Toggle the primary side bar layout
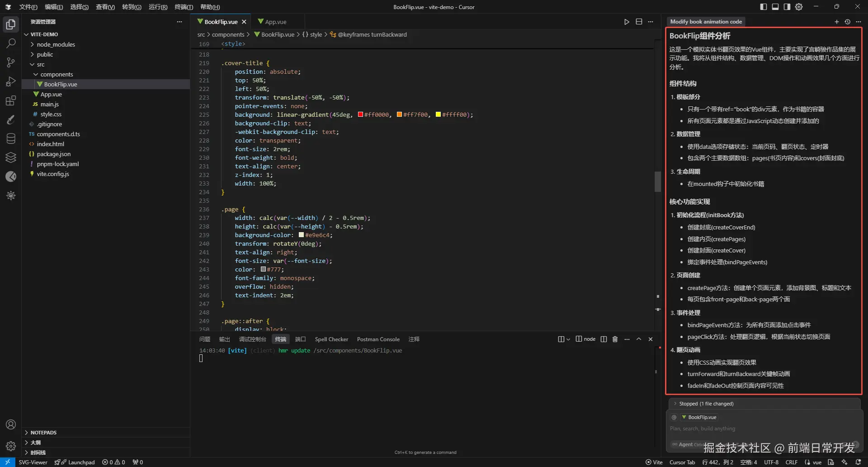Viewport: 868px width, 467px height. tap(764, 7)
